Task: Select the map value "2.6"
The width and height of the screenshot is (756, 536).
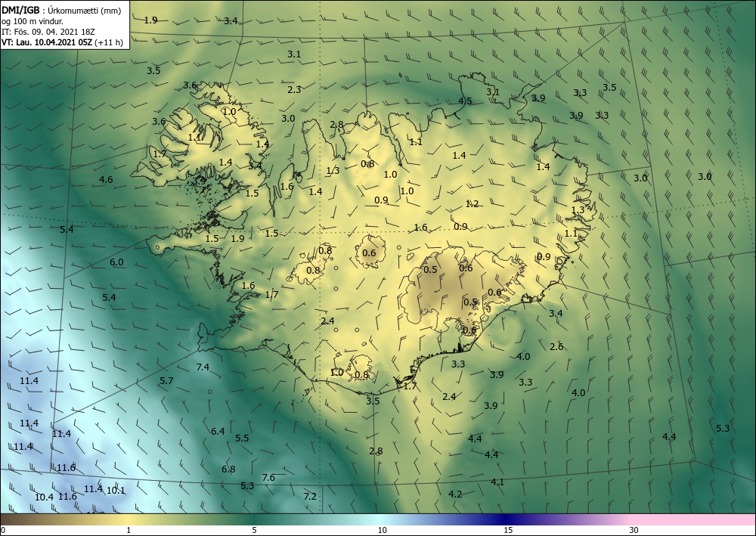Action: [556, 346]
